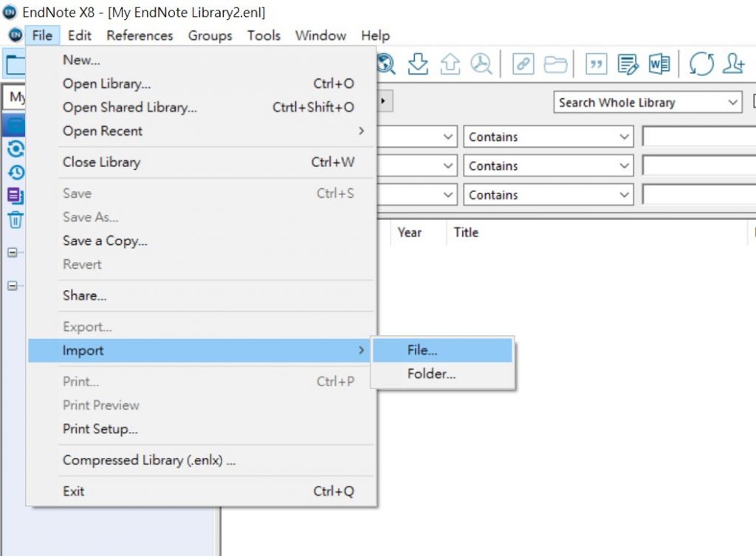
Task: Open the Window menu
Action: [x=320, y=35]
